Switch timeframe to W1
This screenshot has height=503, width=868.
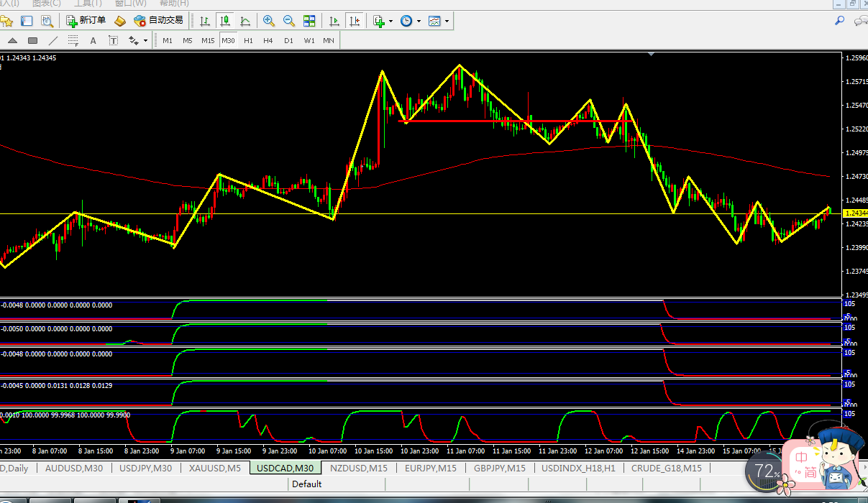(309, 40)
